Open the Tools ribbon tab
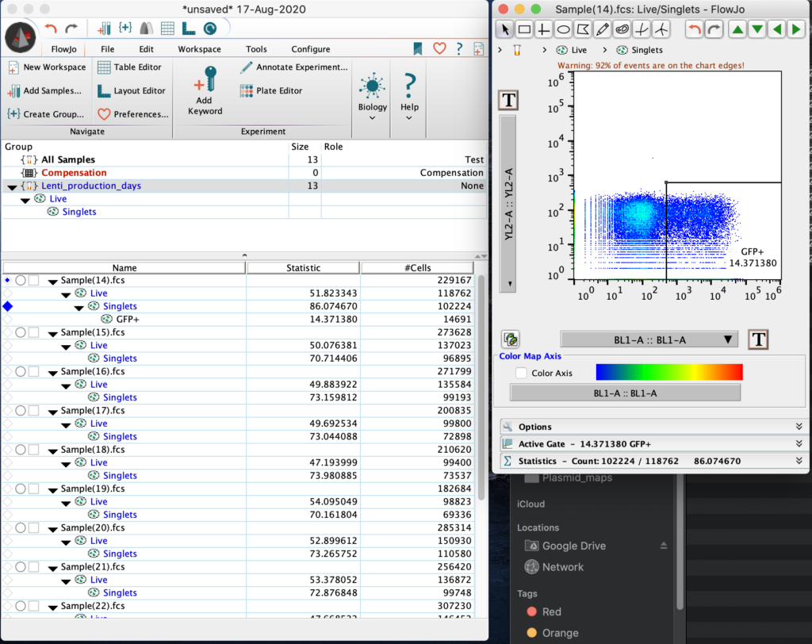The image size is (812, 644). 256,49
